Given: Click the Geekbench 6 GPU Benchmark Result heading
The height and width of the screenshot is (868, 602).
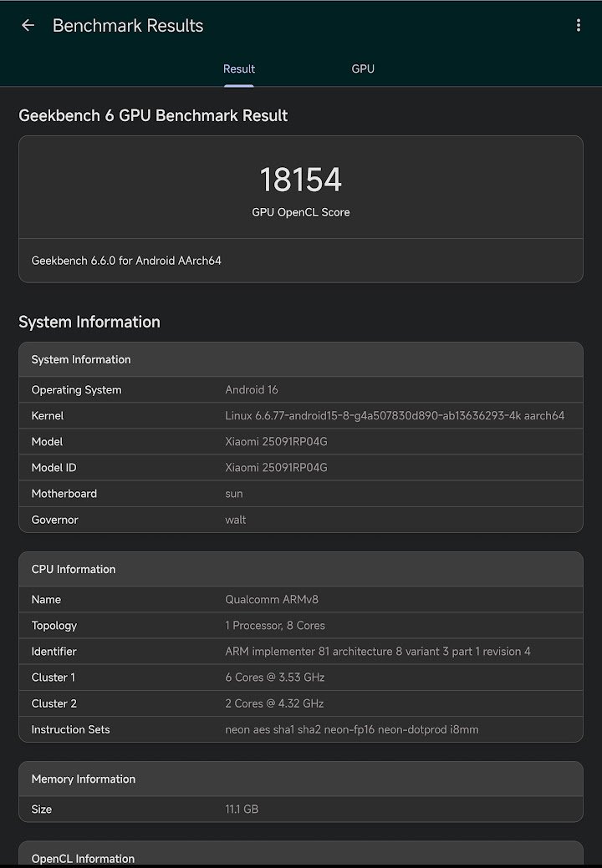Looking at the screenshot, I should 153,115.
